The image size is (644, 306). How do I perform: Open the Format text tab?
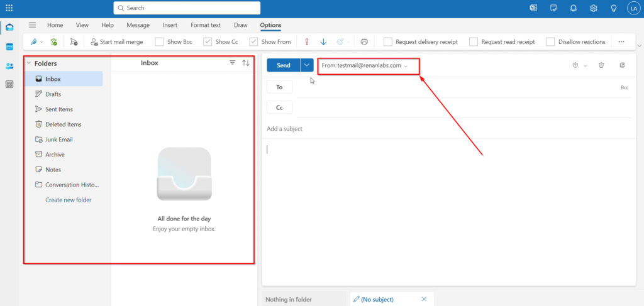pos(206,25)
